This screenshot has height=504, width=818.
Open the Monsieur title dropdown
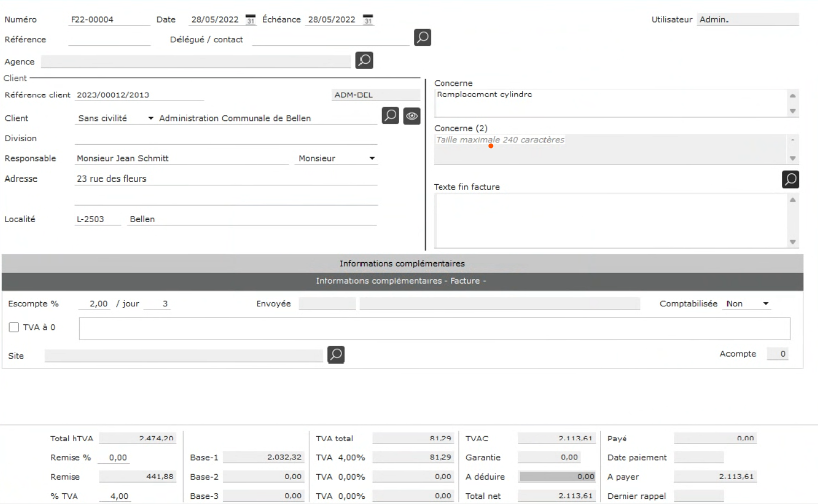(371, 158)
